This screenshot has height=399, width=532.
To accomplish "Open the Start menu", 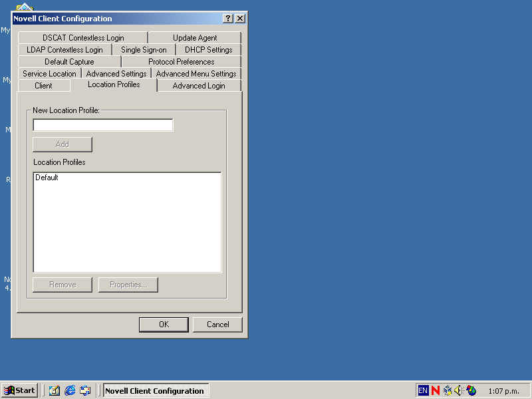I will (19, 390).
